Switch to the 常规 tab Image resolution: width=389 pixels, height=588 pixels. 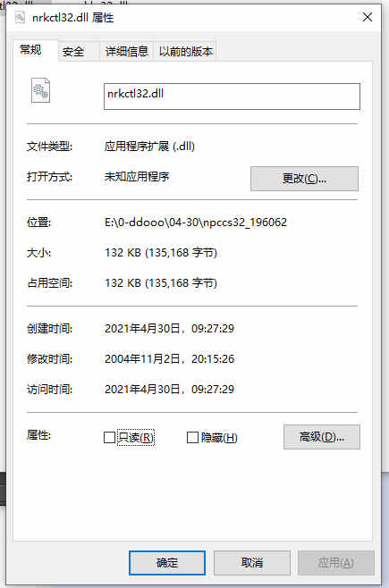31,50
